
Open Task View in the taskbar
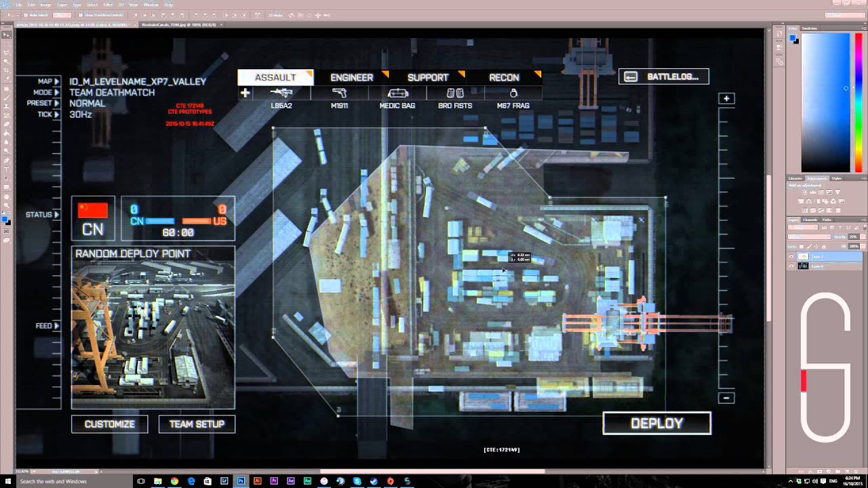141,481
